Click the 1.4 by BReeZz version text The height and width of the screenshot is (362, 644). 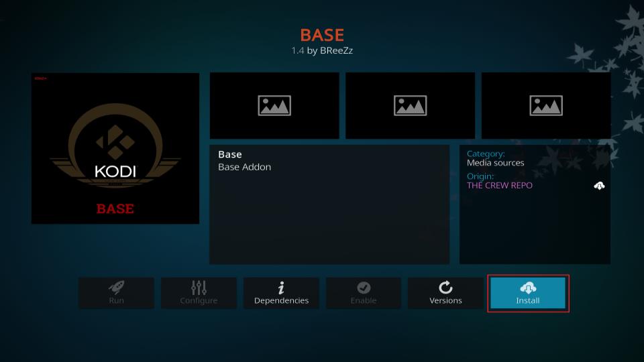pyautogui.click(x=322, y=50)
